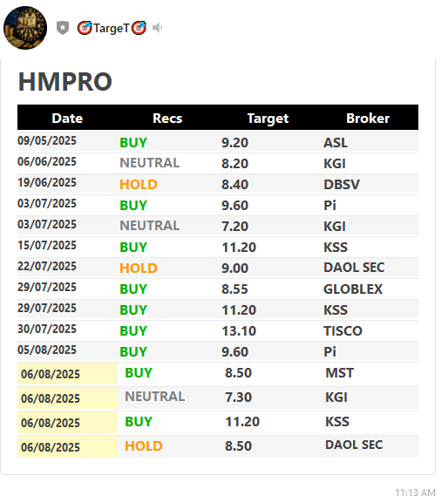Click the 11:13 AM message timestamp

coord(415,493)
